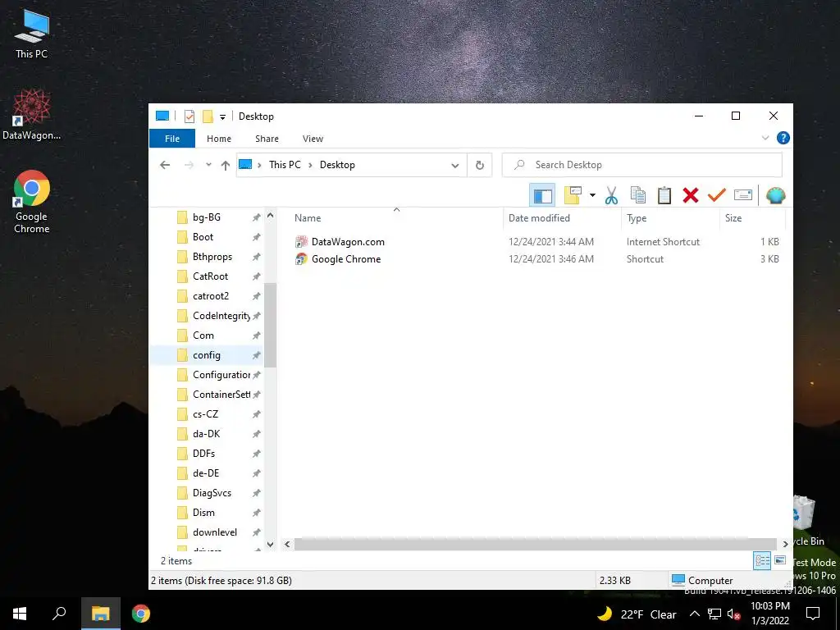
Task: Click the horizontal scrollbar in file list
Action: (535, 545)
